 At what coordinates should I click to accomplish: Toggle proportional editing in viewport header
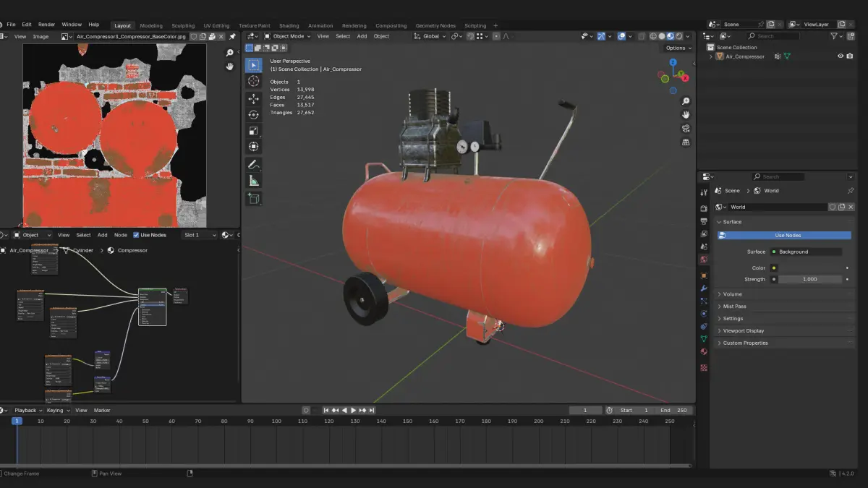pos(496,36)
